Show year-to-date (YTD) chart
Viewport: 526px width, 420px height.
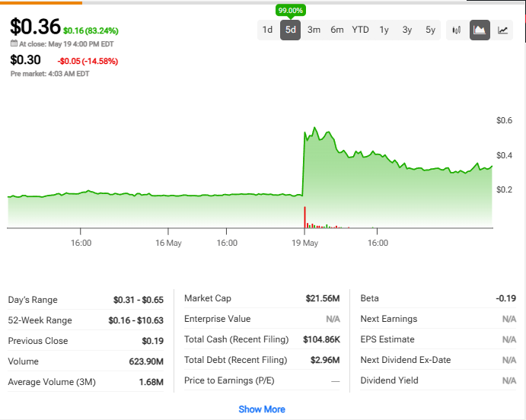(x=360, y=30)
